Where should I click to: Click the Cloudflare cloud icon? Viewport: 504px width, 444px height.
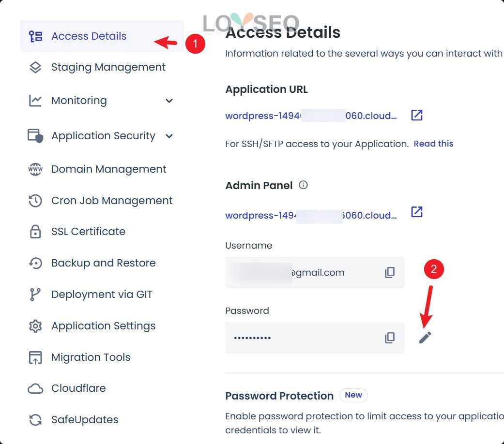pos(35,388)
